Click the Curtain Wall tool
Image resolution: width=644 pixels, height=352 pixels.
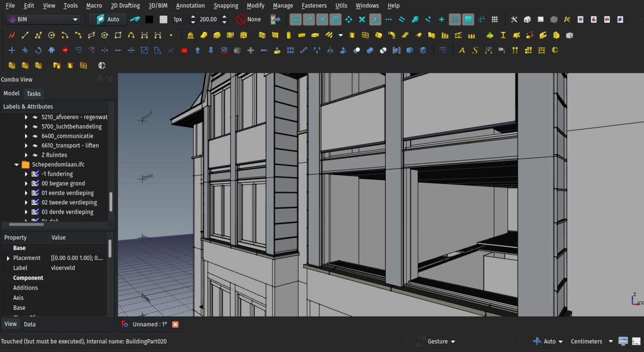[275, 35]
